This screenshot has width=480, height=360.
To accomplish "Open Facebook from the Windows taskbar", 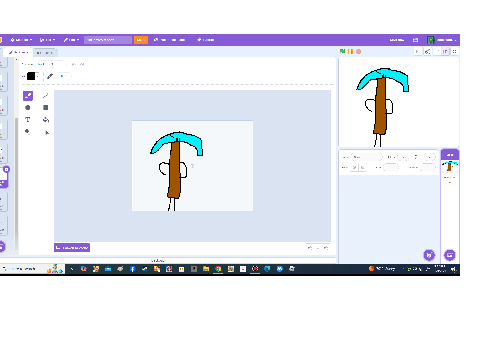I will click(132, 269).
